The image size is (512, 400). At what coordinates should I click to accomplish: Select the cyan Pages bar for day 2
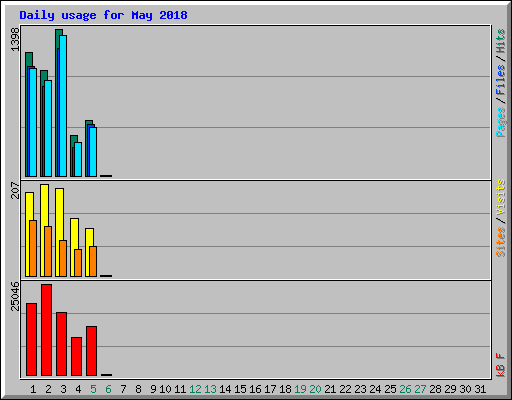(x=48, y=128)
